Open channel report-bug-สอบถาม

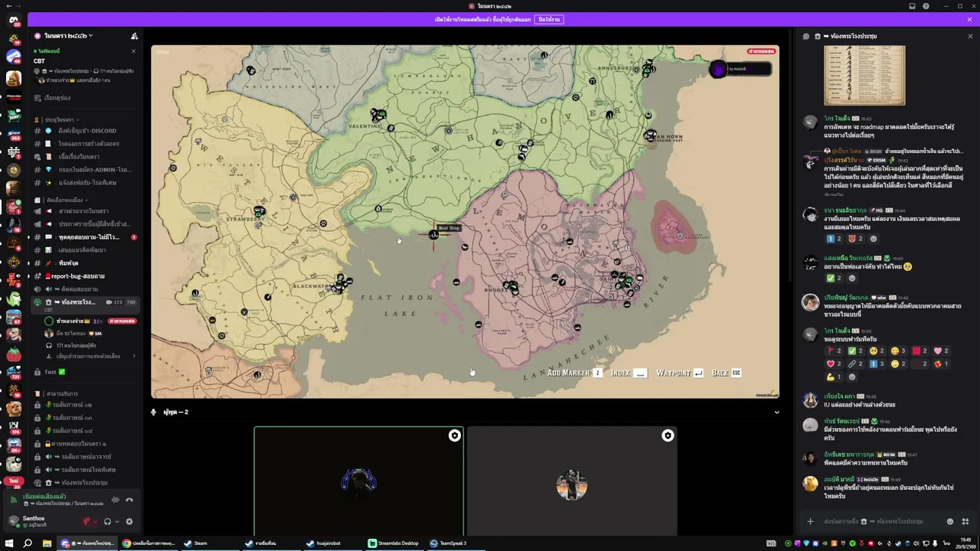pyautogui.click(x=85, y=276)
